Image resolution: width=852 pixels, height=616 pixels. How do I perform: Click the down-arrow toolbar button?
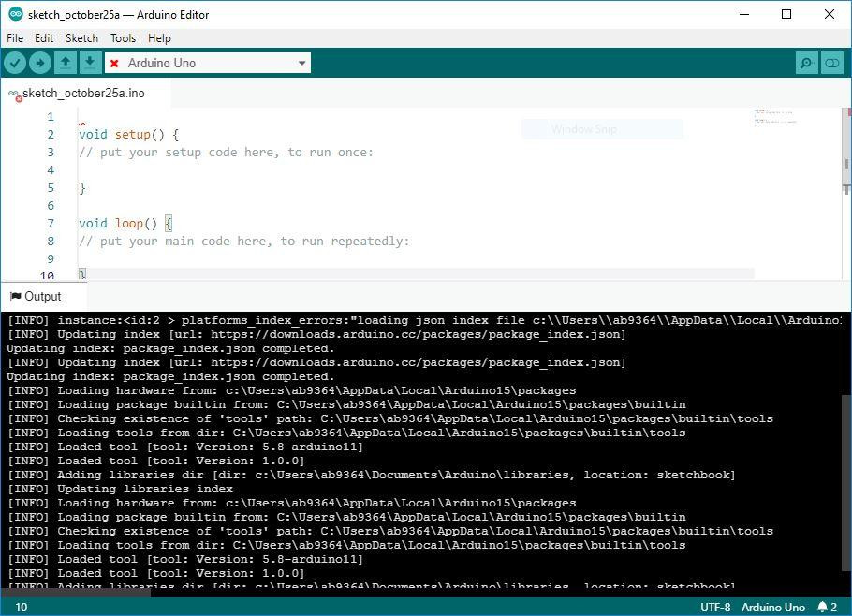(89, 63)
